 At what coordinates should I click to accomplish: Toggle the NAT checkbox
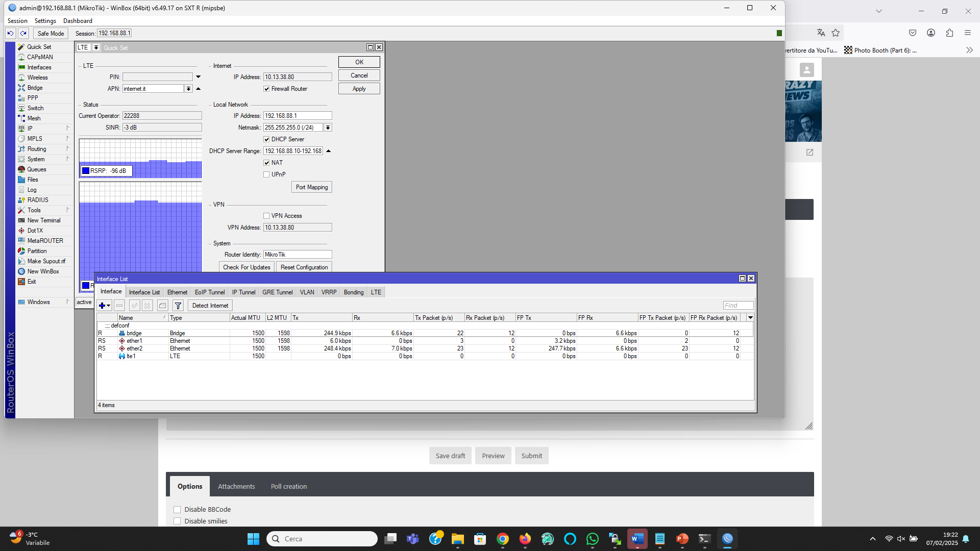point(266,163)
